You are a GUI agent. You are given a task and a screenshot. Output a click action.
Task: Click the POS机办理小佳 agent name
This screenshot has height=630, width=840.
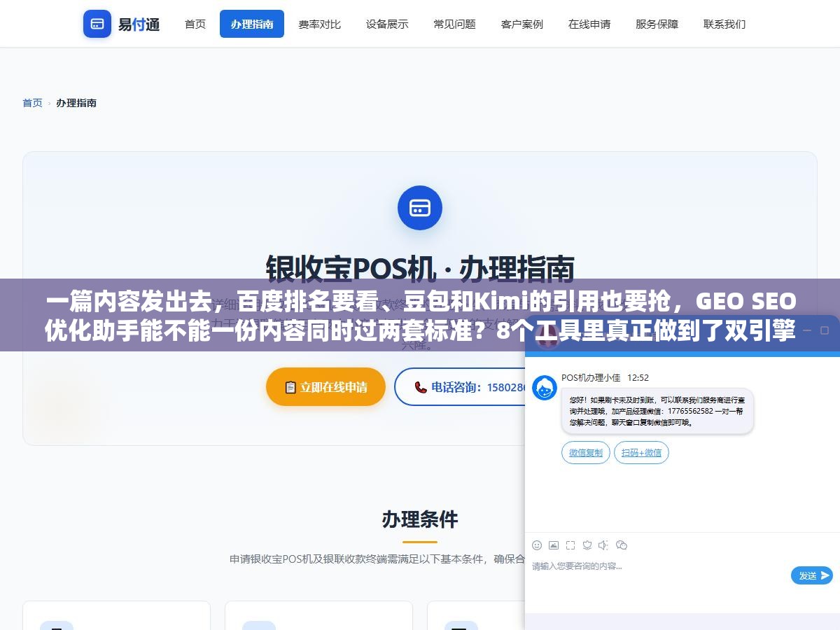(591, 378)
